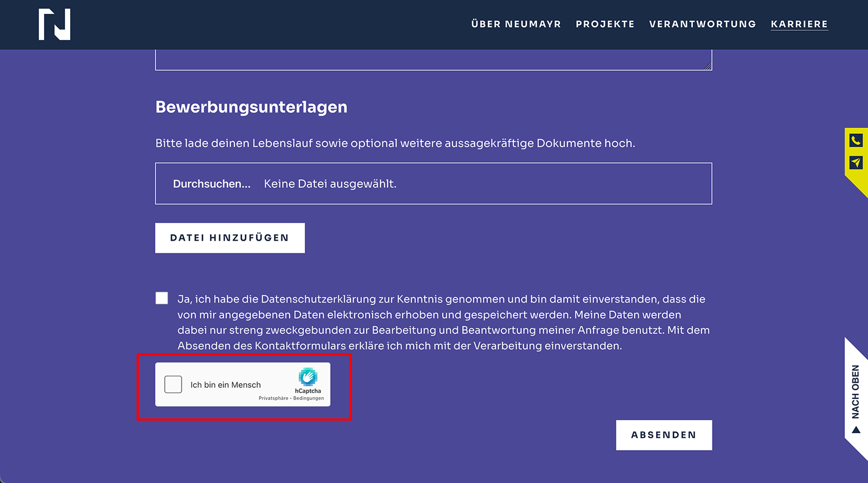Viewport: 868px width, 483px height.
Task: Select the KARRIERE navigation item
Action: [x=799, y=24]
